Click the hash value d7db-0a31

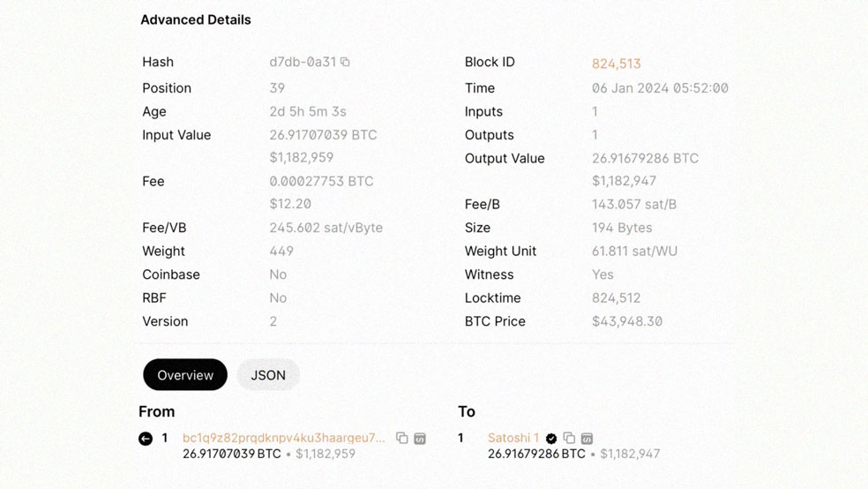point(303,62)
